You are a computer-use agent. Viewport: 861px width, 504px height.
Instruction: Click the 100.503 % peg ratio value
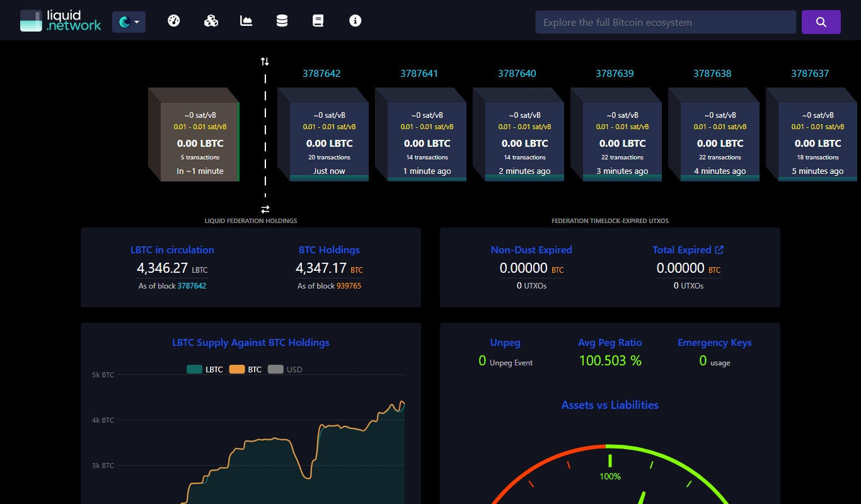610,360
